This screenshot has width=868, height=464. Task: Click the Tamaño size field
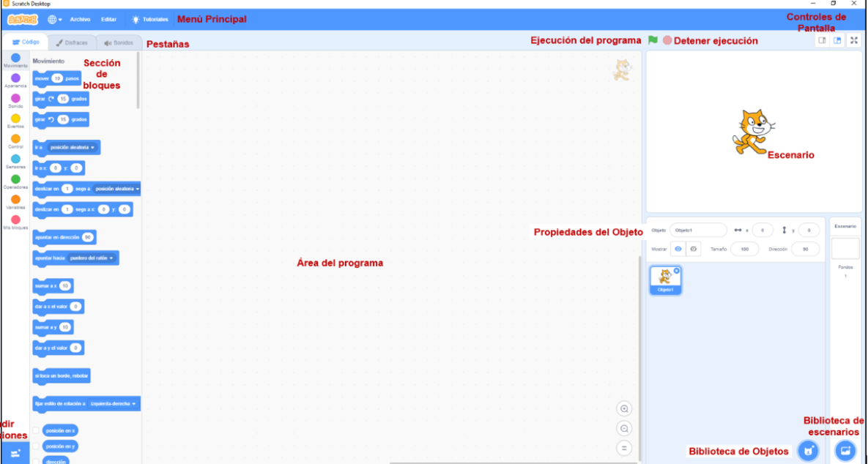tap(744, 249)
